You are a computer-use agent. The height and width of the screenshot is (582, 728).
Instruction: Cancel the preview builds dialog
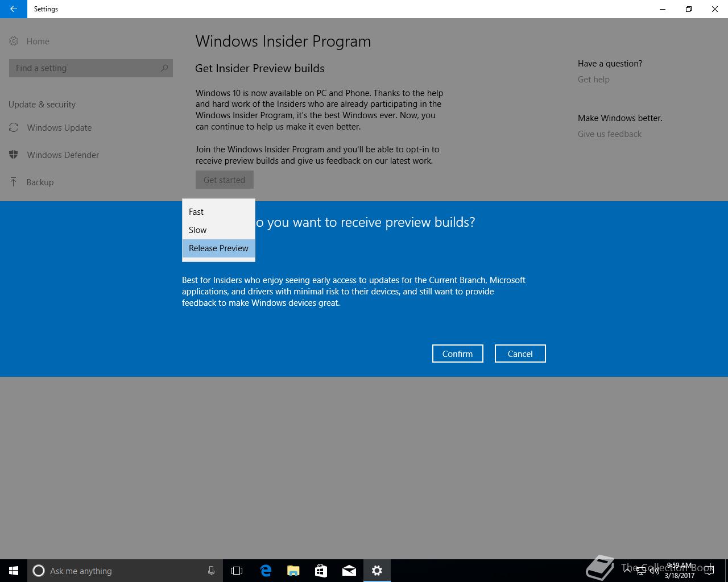pyautogui.click(x=520, y=354)
